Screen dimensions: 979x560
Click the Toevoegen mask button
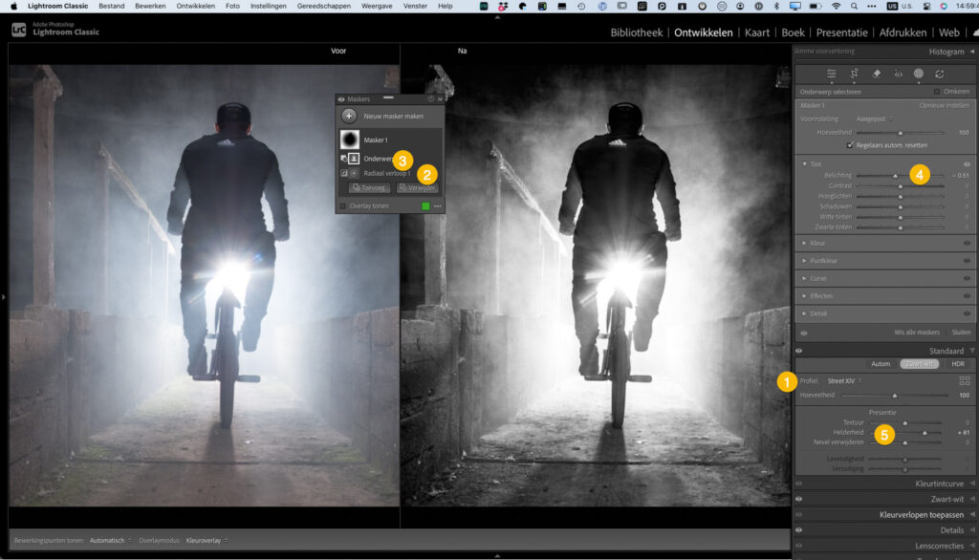click(369, 187)
